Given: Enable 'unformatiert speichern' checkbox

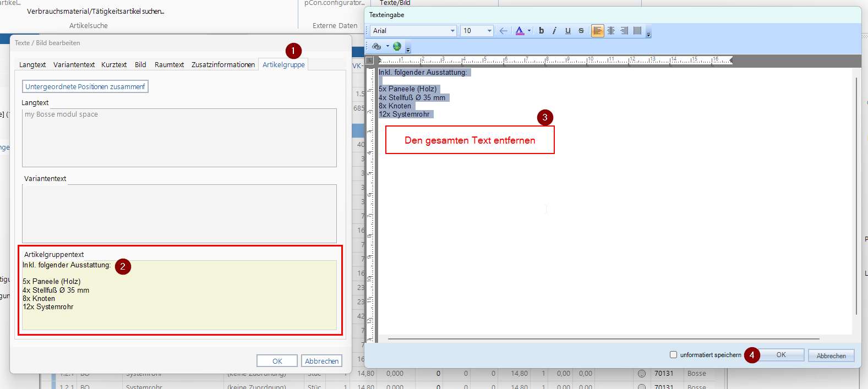Looking at the screenshot, I should click(673, 355).
